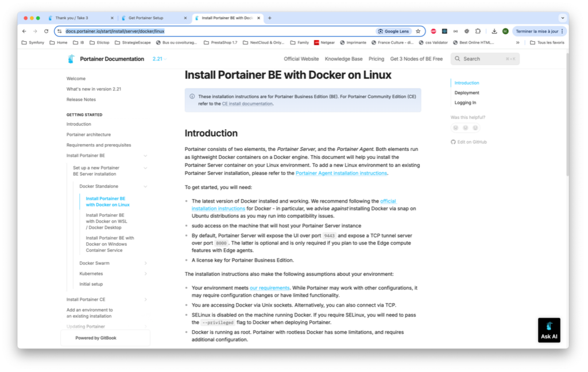Rate page with sad face icon
Image resolution: width=588 pixels, height=372 pixels.
tap(455, 128)
